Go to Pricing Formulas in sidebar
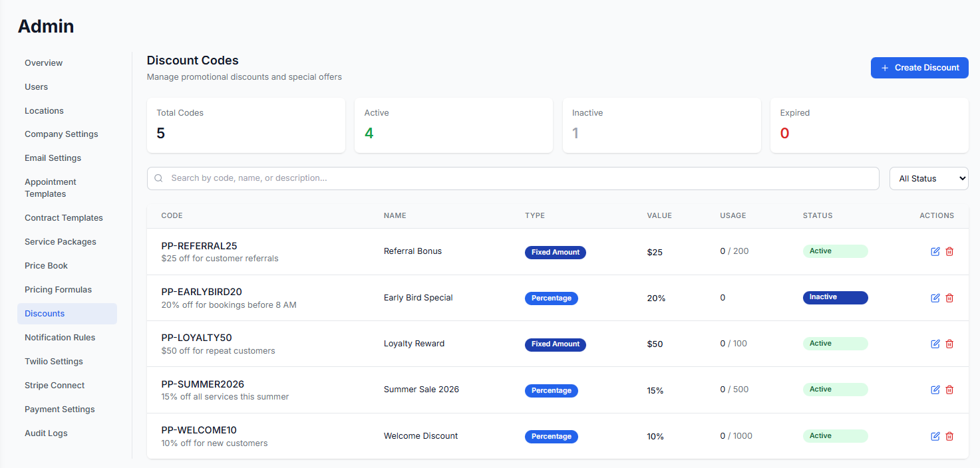 tap(59, 290)
